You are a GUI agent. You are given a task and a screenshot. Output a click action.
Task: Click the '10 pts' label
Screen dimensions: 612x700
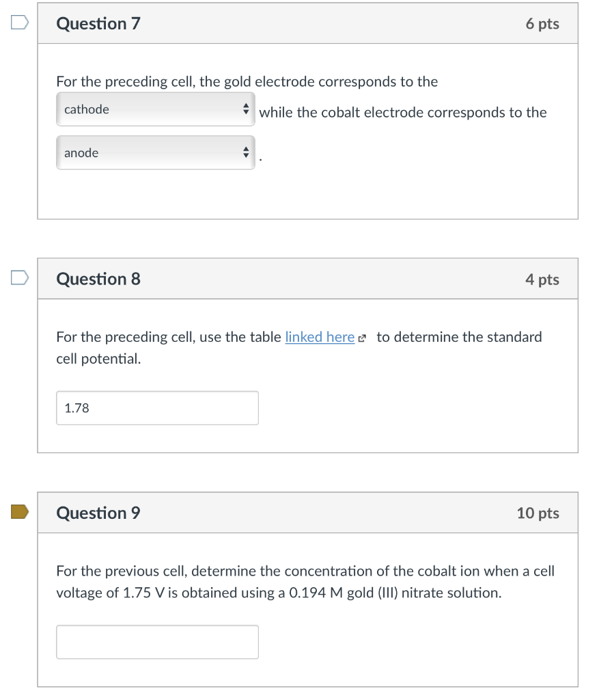(538, 513)
